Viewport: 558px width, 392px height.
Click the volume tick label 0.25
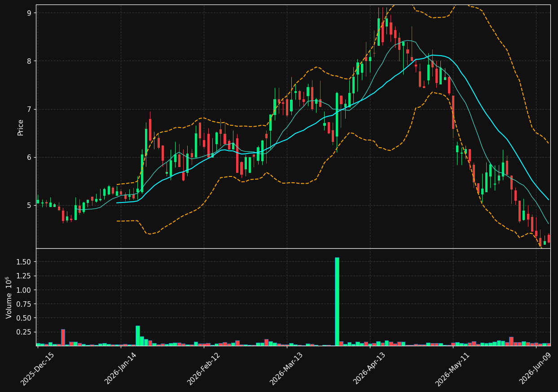[24, 332]
